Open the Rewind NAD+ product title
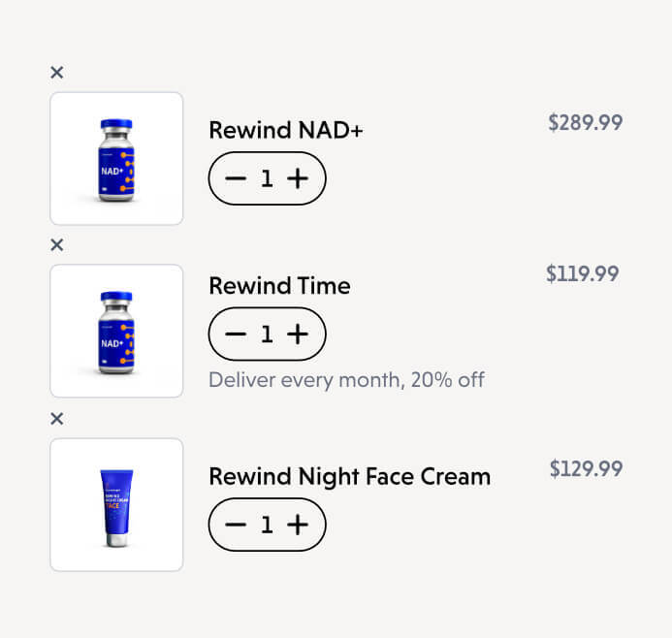Viewport: 672px width, 638px height. (x=286, y=130)
